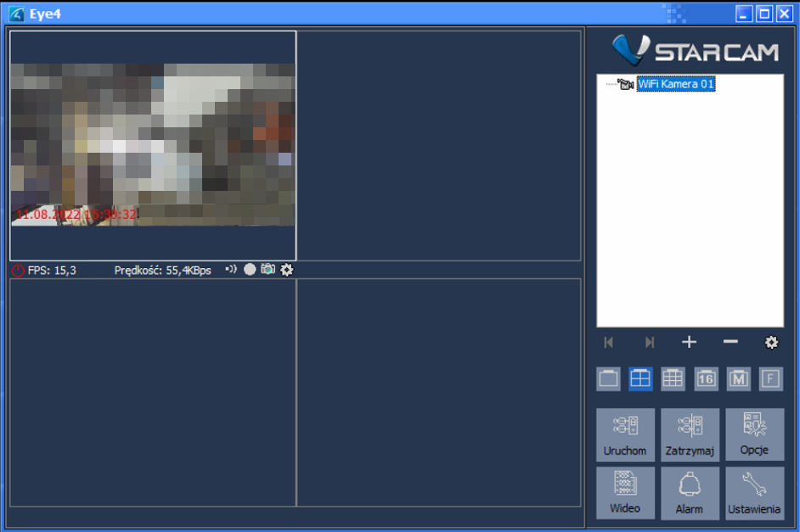Select the four-view grid layout
The height and width of the screenshot is (532, 800).
click(640, 379)
